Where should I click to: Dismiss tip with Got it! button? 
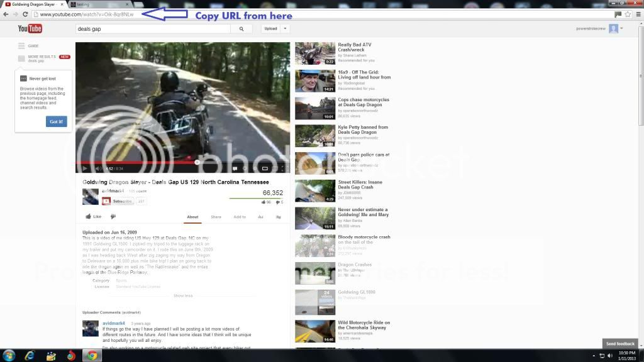56,121
